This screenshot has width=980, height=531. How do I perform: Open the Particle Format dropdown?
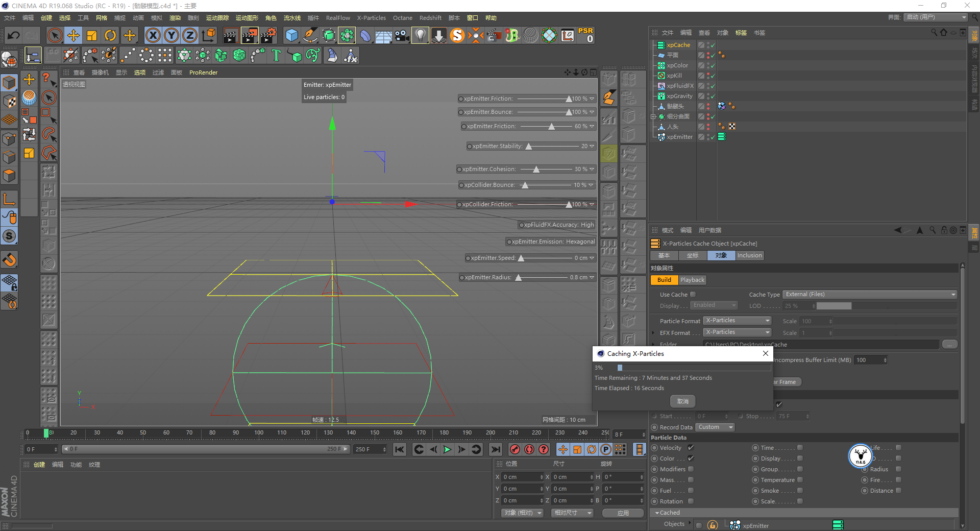737,321
